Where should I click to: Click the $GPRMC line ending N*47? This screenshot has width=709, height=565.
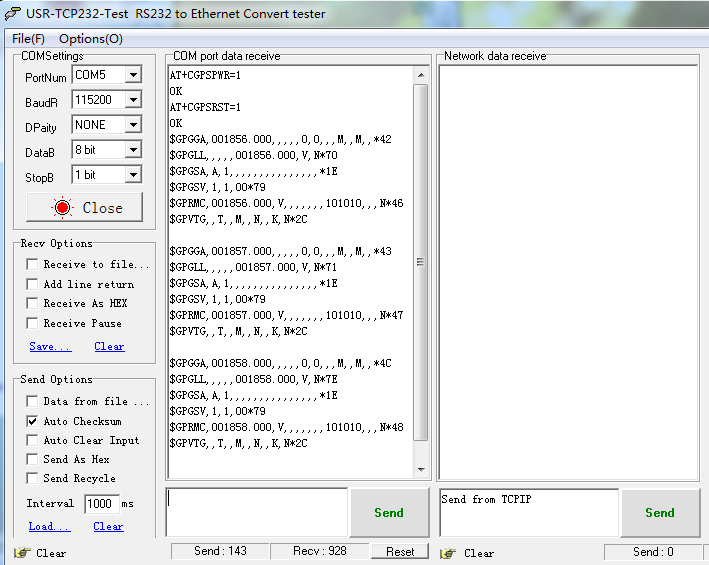tap(286, 315)
